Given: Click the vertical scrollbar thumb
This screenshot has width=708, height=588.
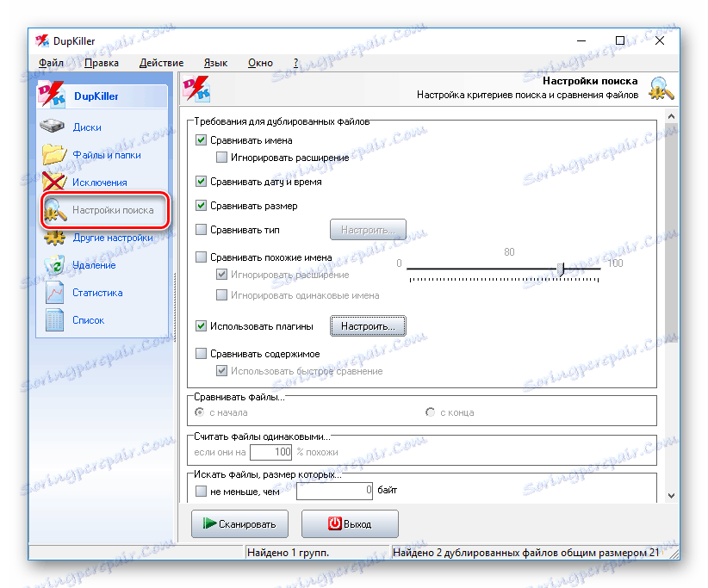Looking at the screenshot, I should click(671, 232).
